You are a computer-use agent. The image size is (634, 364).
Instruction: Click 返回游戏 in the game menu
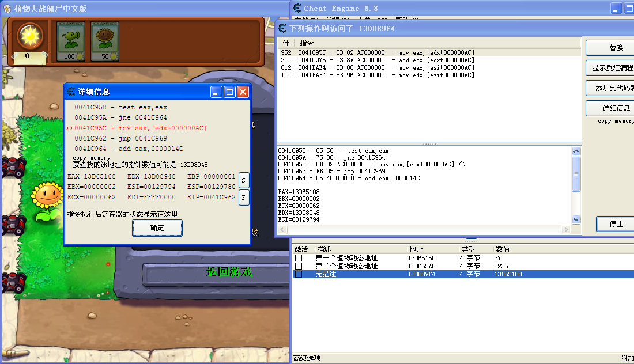pos(229,272)
